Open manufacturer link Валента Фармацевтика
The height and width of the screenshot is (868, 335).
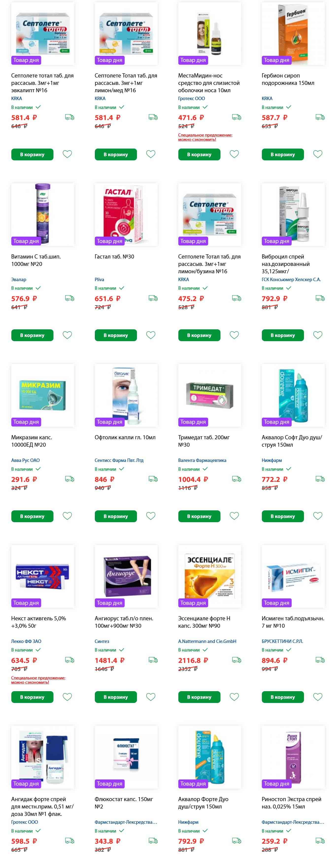(202, 460)
